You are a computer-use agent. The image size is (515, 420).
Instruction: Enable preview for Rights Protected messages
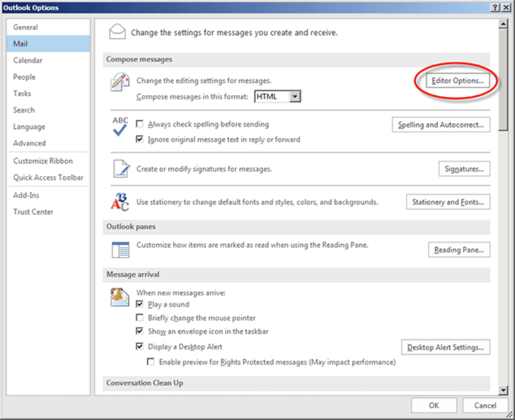[151, 362]
